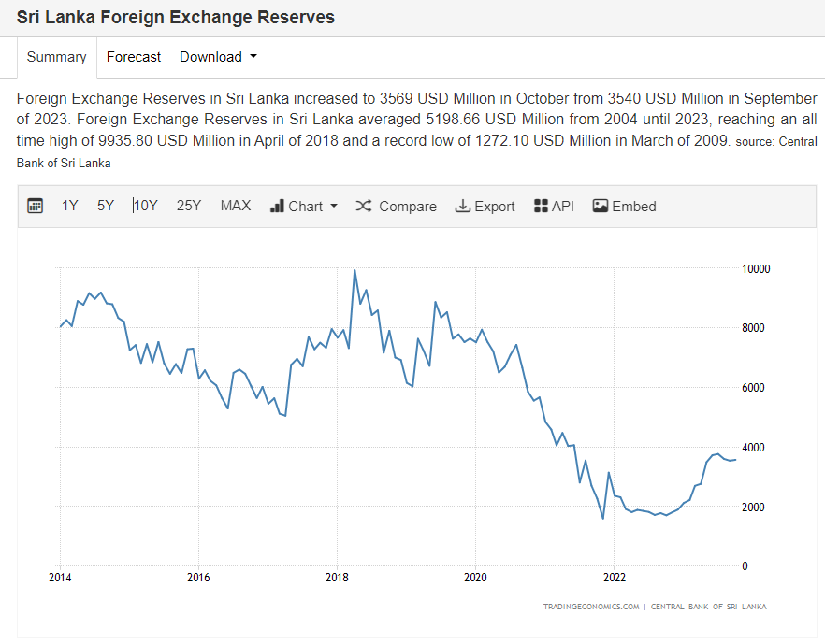Click the 2016 x-axis label
This screenshot has height=644, width=825.
pos(198,578)
